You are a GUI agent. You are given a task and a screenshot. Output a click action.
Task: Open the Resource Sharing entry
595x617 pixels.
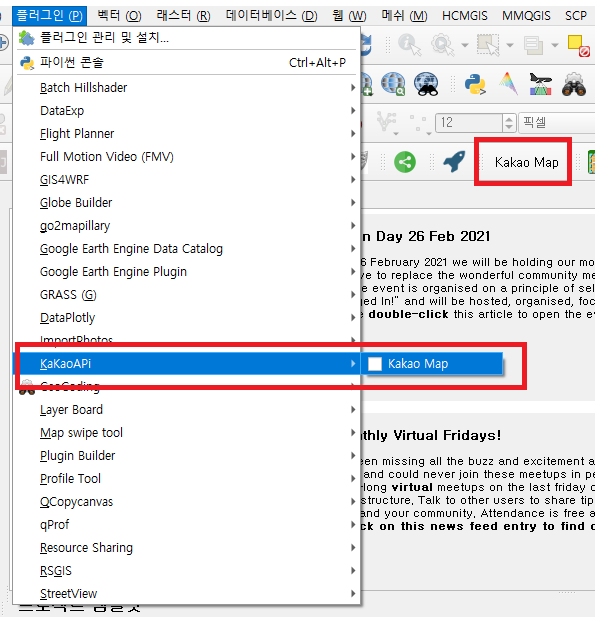[x=187, y=548]
